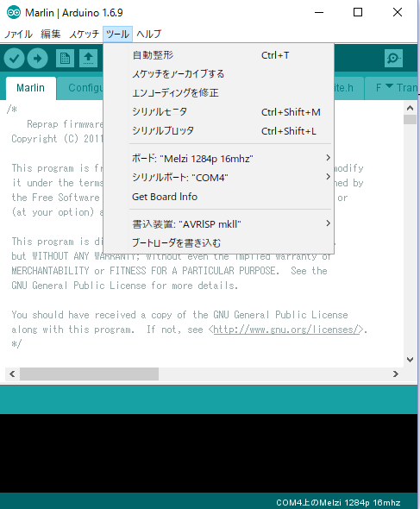Create a new sketch with the New icon
Screen dimensions: 420x509
click(65, 59)
